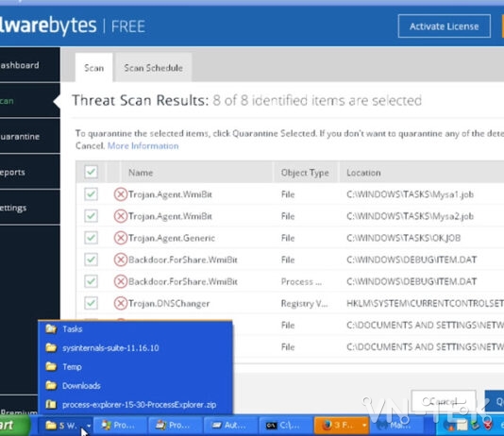The width and height of the screenshot is (504, 436).
Task: Open Settings in the sidebar
Action: click(29, 208)
